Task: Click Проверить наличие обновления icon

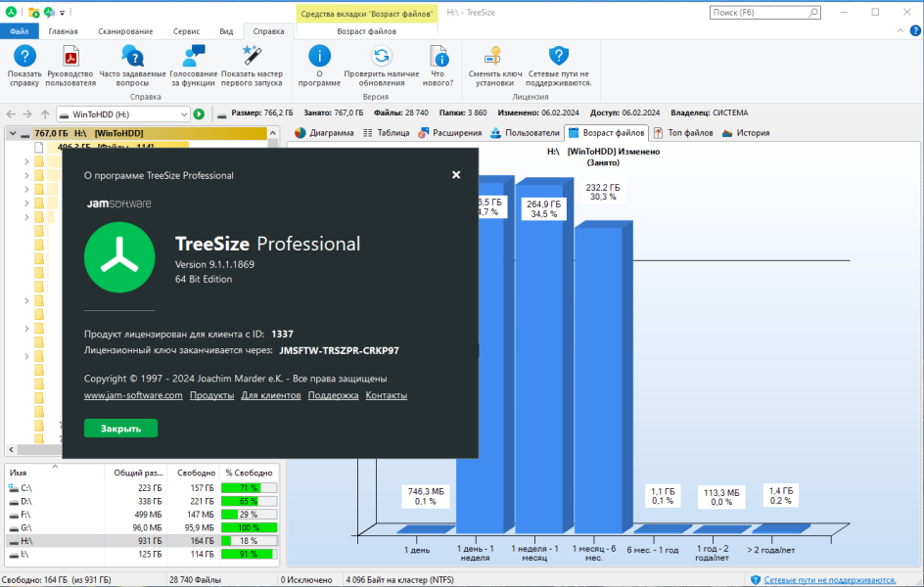Action: (382, 57)
